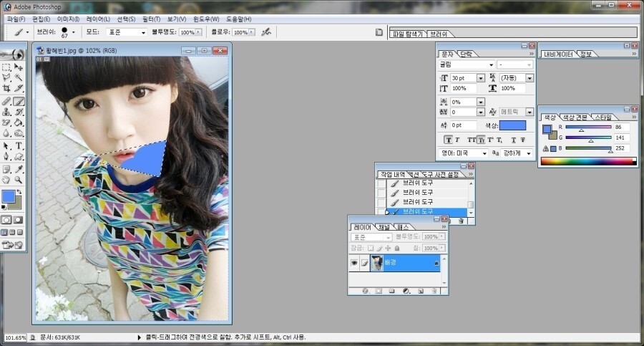Toggle the palettes button in options bar
Viewport: 644px width, 346px height.
coord(379,32)
